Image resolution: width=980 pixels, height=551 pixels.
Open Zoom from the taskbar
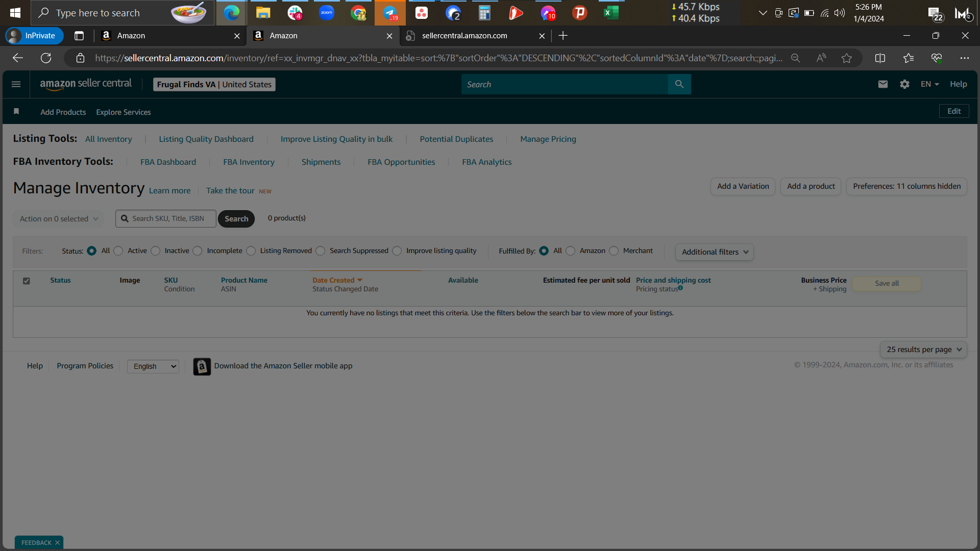click(327, 13)
